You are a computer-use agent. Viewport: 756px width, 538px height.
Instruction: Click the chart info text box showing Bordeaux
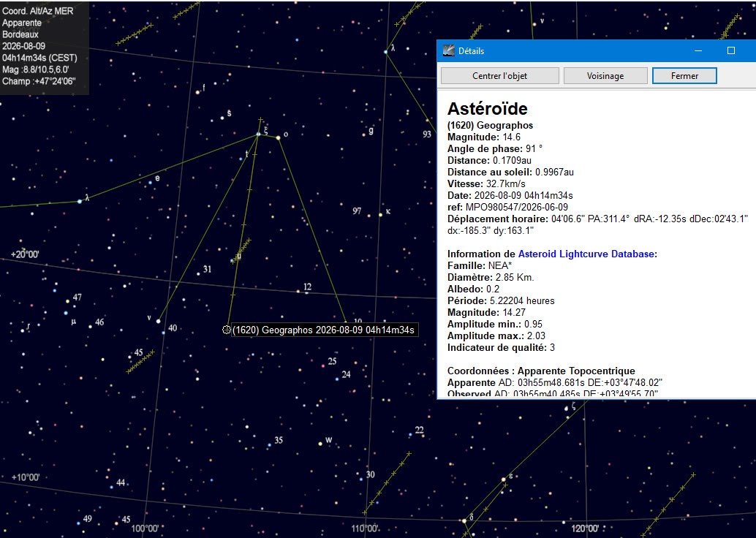click(45, 46)
